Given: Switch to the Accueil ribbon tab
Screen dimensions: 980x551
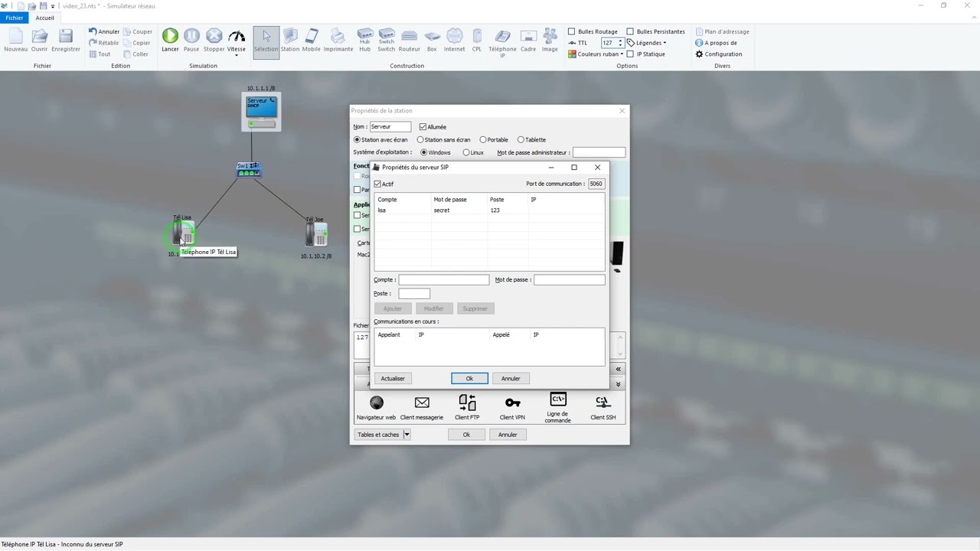Looking at the screenshot, I should 45,18.
